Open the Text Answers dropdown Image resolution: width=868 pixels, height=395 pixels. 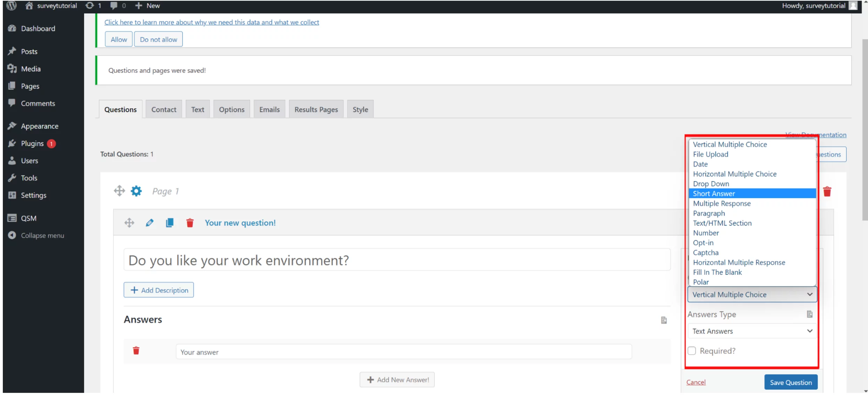point(752,331)
